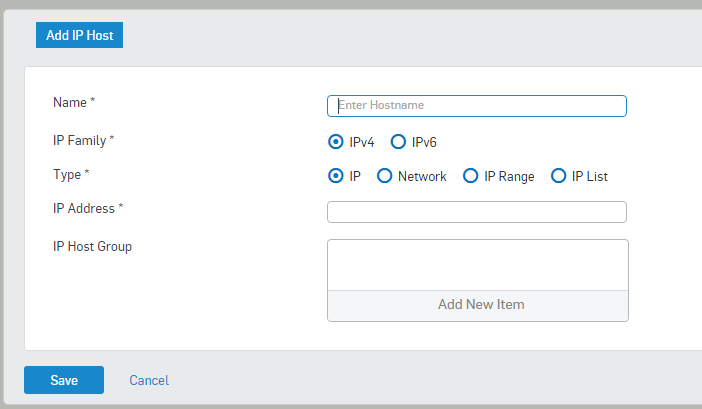Click the IP Family label text
This screenshot has height=409, width=702.
80,141
